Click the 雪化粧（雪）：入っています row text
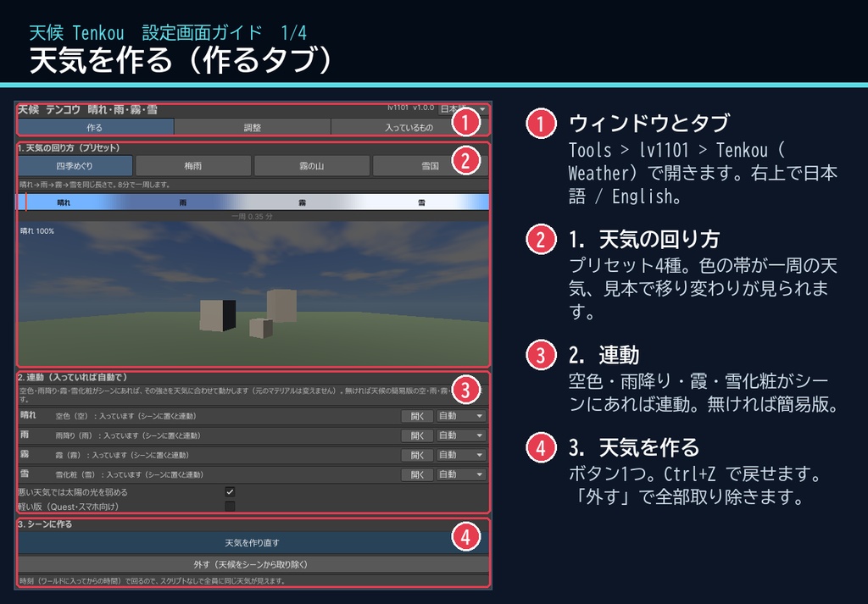This screenshot has width=868, height=604. 130,474
